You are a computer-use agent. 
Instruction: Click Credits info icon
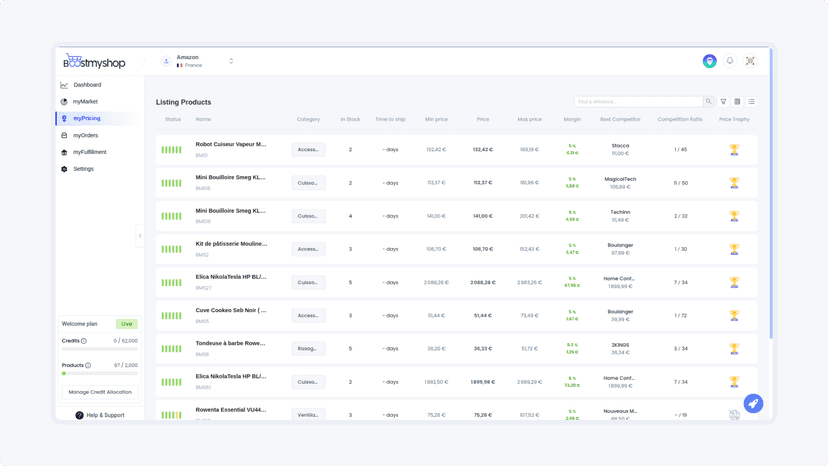point(84,341)
